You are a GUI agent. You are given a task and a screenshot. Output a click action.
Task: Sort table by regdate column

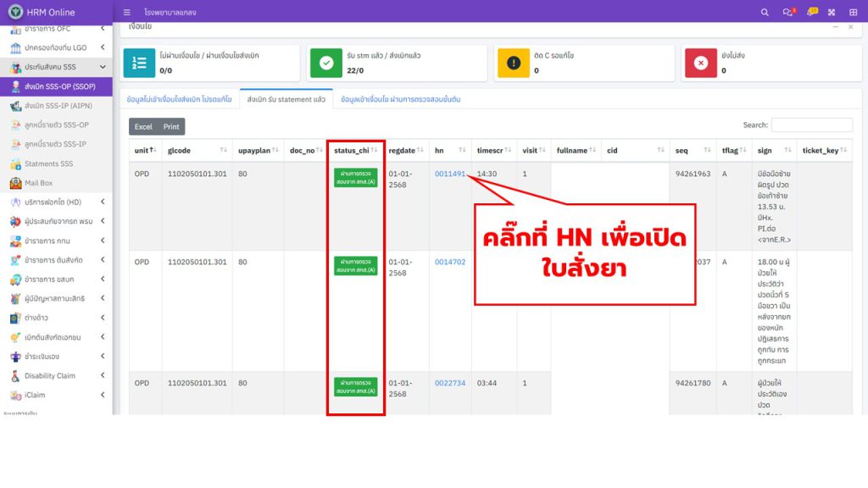406,150
